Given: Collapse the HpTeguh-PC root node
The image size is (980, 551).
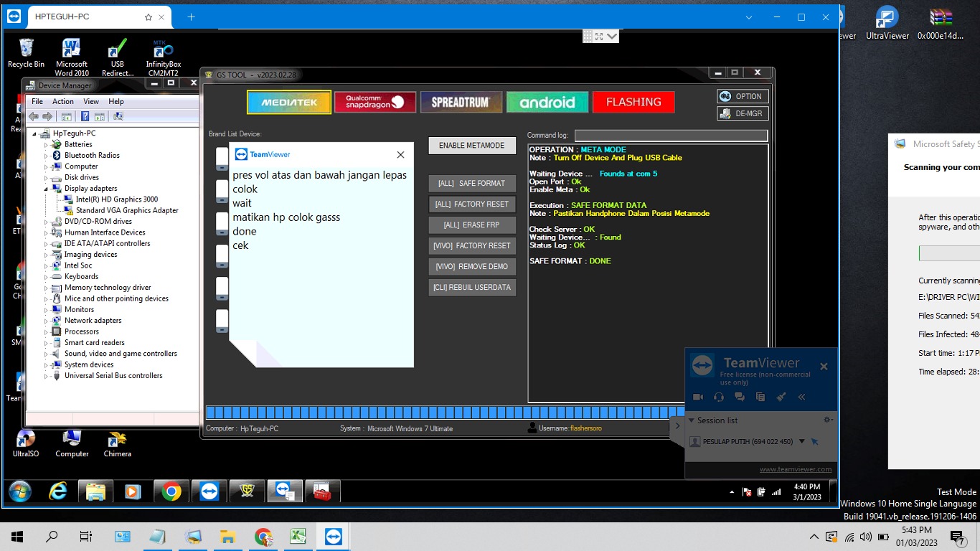Looking at the screenshot, I should 34,133.
